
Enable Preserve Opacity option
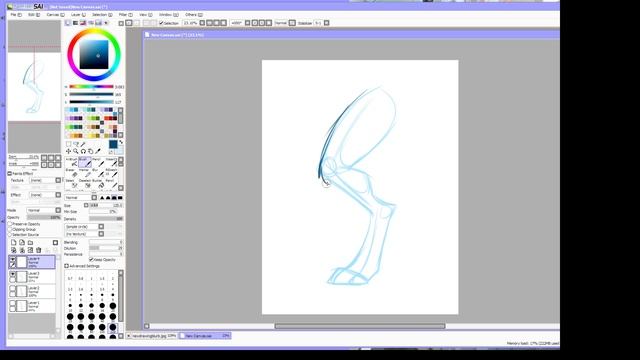click(10, 224)
